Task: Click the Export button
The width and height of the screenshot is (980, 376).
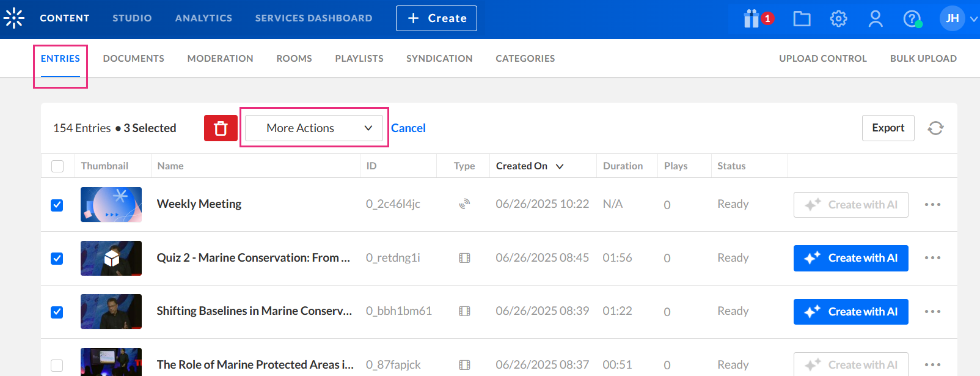Action: [888, 128]
